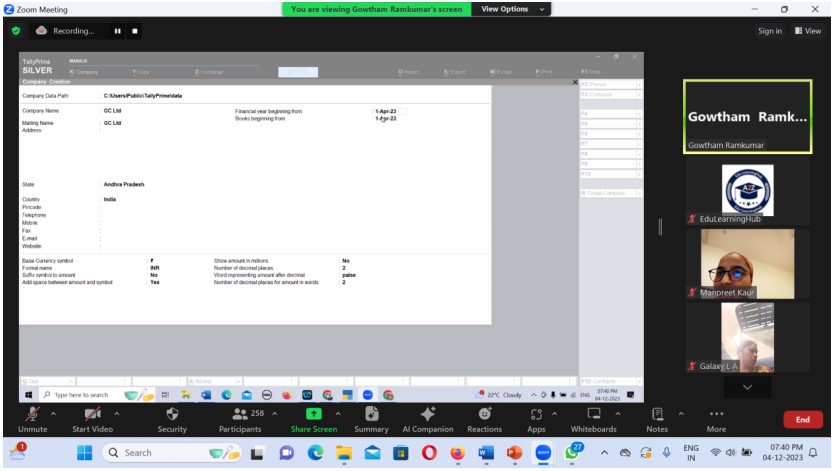Launch AI Companion from toolbar
Image resolution: width=836 pixels, height=471 pixels.
(428, 415)
